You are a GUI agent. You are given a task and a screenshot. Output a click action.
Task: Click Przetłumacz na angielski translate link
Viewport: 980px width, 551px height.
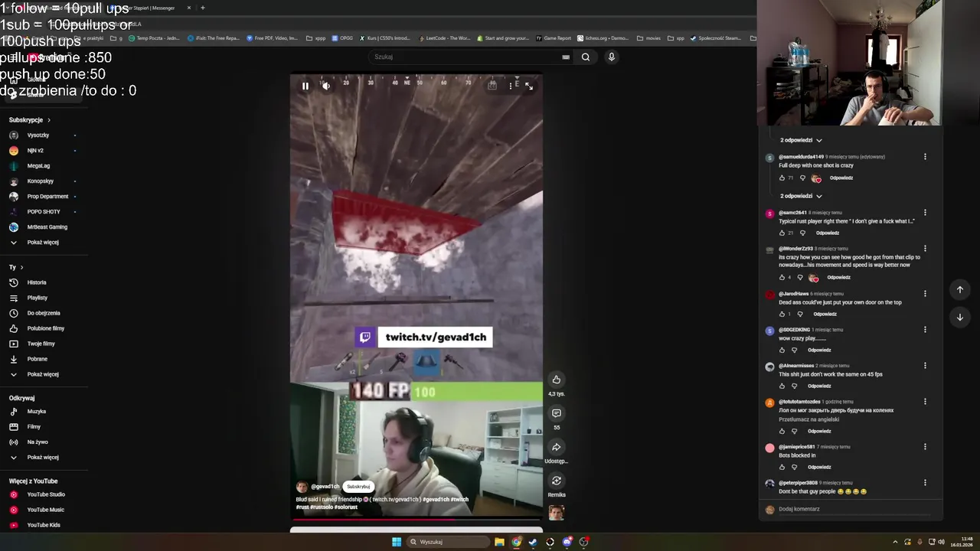pos(808,419)
